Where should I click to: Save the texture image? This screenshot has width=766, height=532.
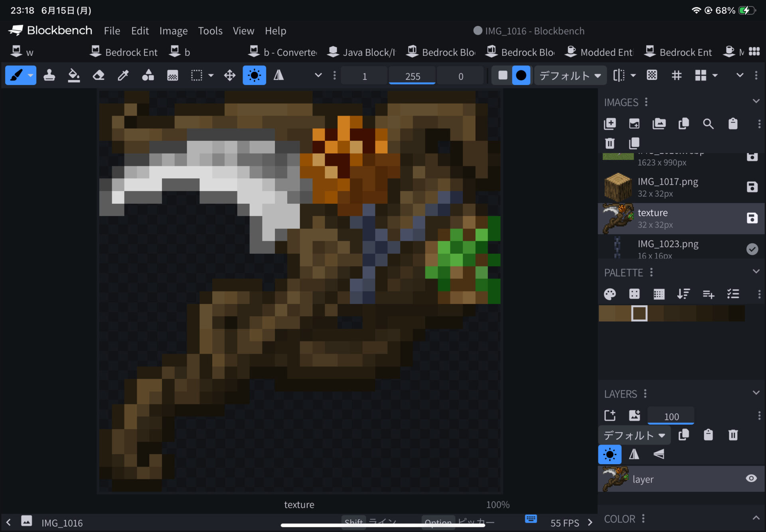tap(752, 218)
